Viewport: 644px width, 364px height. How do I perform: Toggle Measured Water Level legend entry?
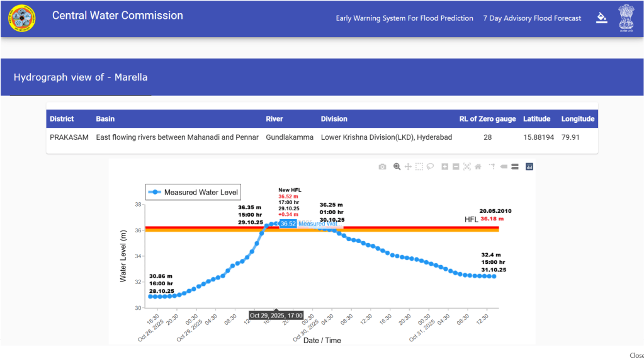click(x=193, y=193)
